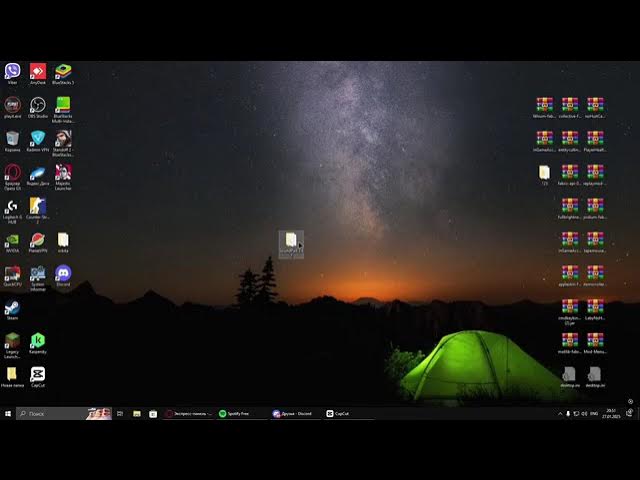Screen dimensions: 640x480
Task: Select the Mod Menu archive file
Action: click(595, 343)
